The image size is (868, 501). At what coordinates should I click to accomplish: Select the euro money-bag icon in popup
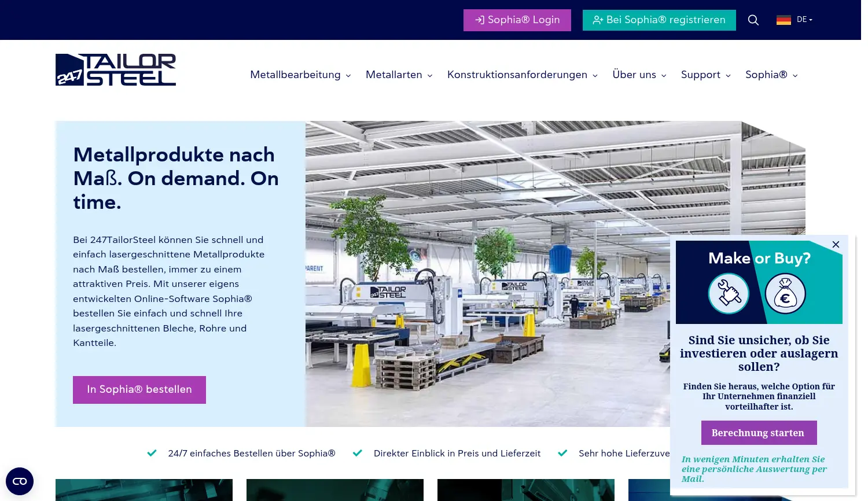(x=785, y=293)
